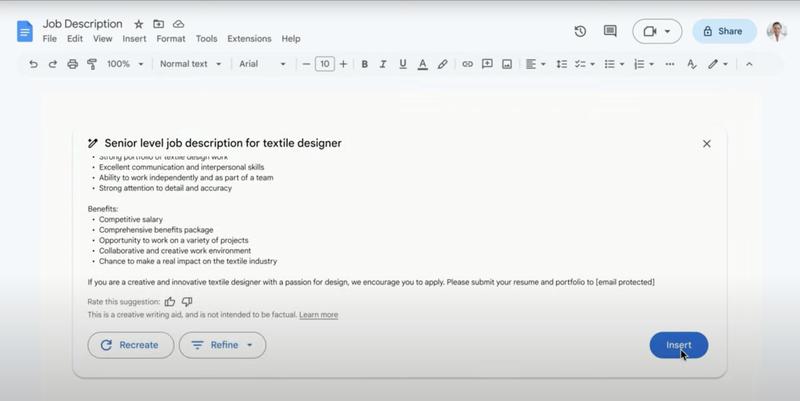Open the Refine options dropdown
Screen dimensions: 800x401
[x=222, y=345]
